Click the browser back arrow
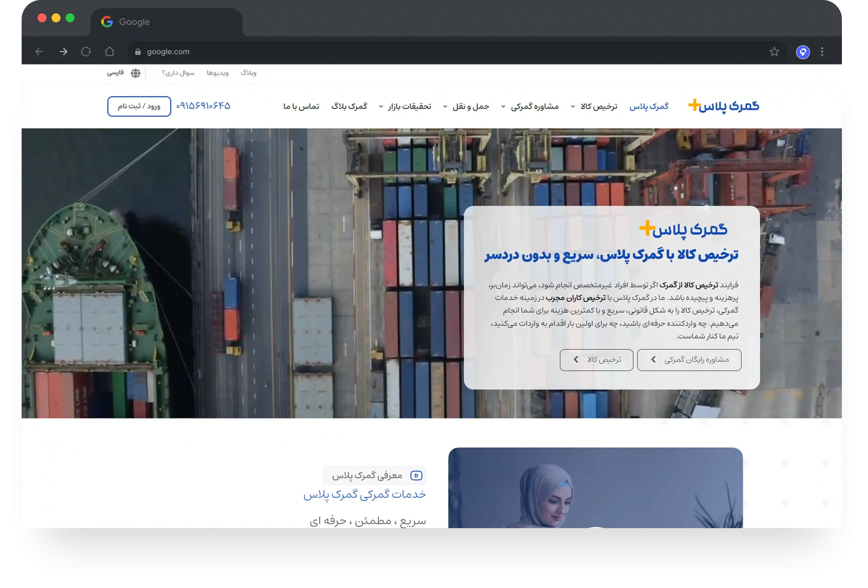Screen dimensions: 868x588 tap(39, 52)
